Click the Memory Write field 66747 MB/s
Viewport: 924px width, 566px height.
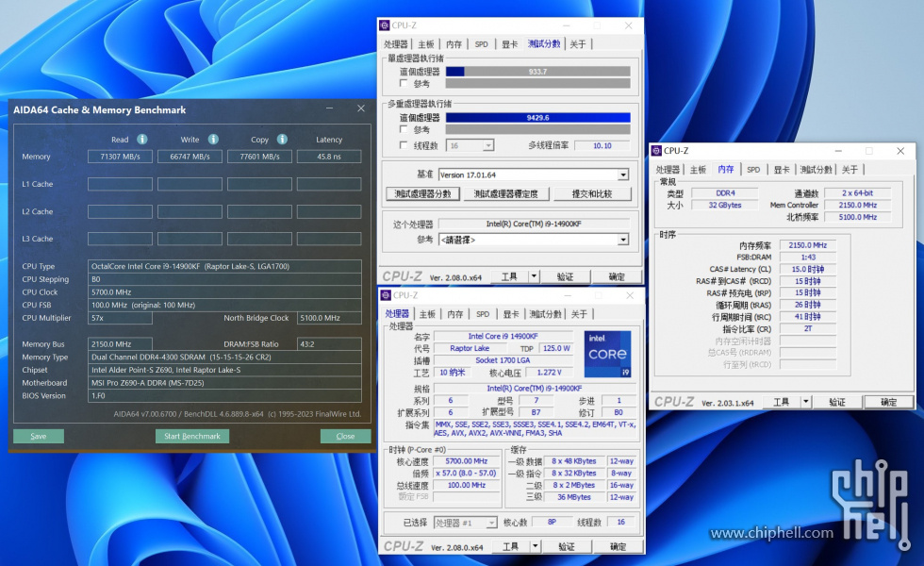[190, 157]
